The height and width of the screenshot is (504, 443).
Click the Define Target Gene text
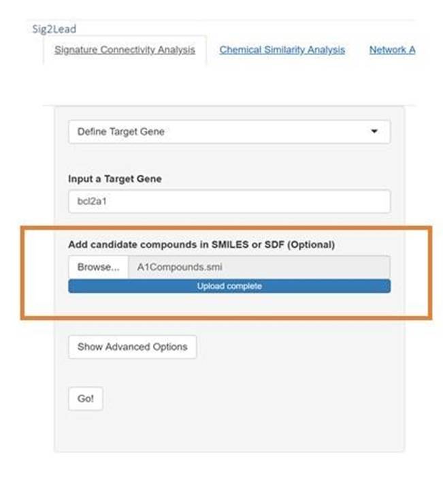[x=121, y=131]
